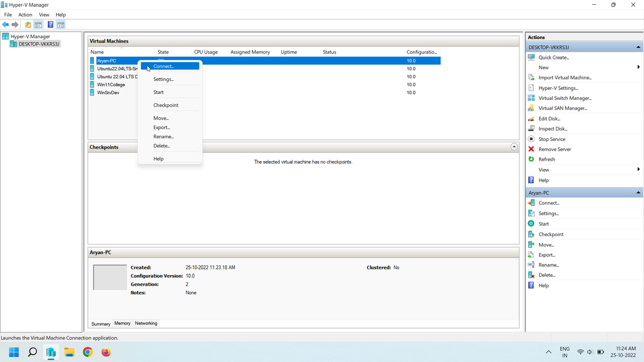
Task: Expand the New submenu arrow in Actions
Action: tap(638, 68)
